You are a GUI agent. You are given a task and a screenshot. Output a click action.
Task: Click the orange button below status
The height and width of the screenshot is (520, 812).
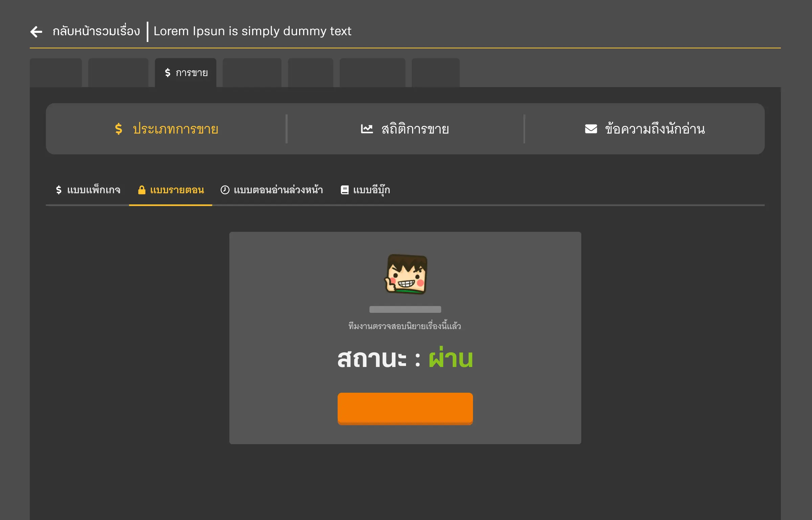coord(405,409)
